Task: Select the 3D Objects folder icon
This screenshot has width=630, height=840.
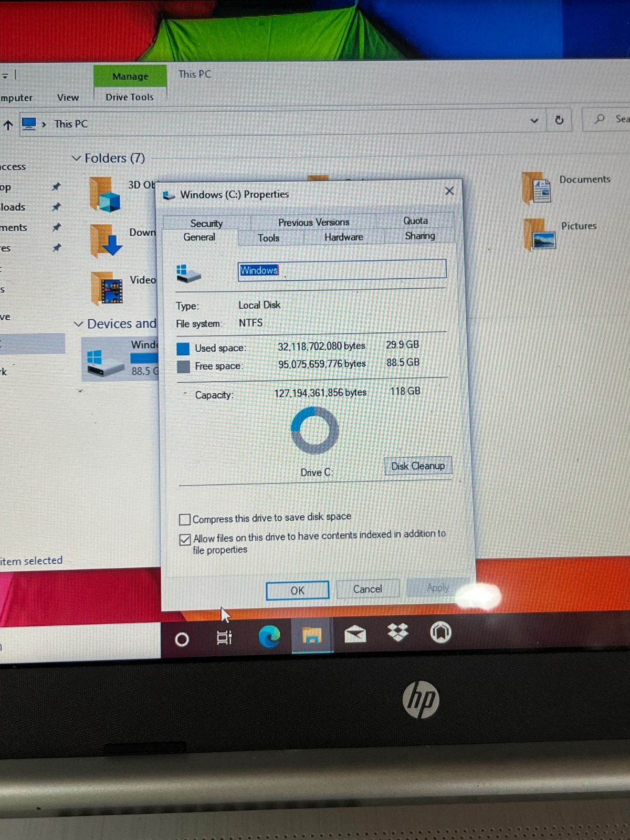Action: (x=105, y=194)
